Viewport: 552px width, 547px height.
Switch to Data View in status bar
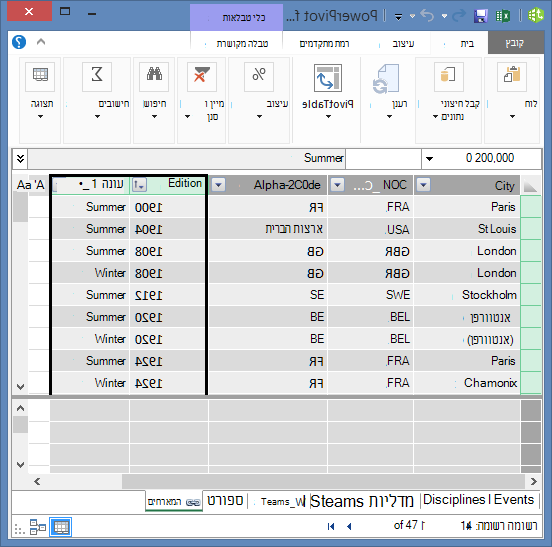click(x=61, y=527)
